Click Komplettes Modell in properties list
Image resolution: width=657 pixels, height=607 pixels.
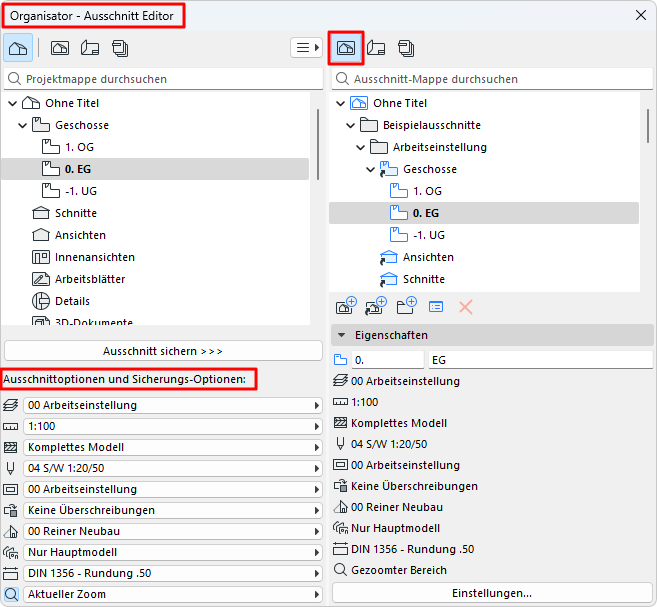click(399, 423)
